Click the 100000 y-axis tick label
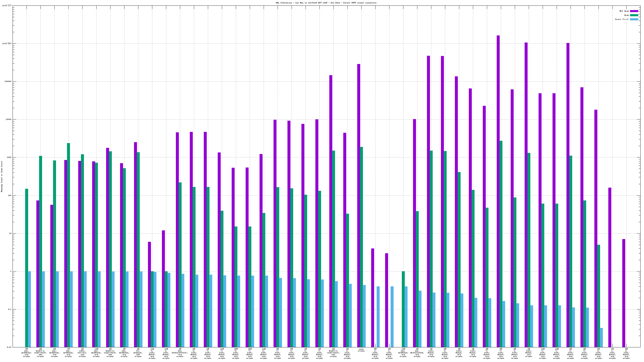The height and width of the screenshot is (362, 644). click(x=8, y=81)
